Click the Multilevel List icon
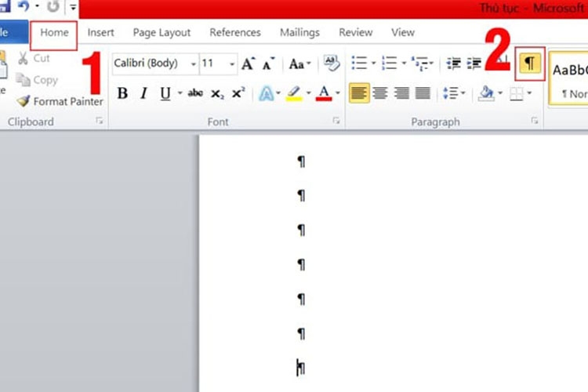This screenshot has height=392, width=588. [x=420, y=64]
